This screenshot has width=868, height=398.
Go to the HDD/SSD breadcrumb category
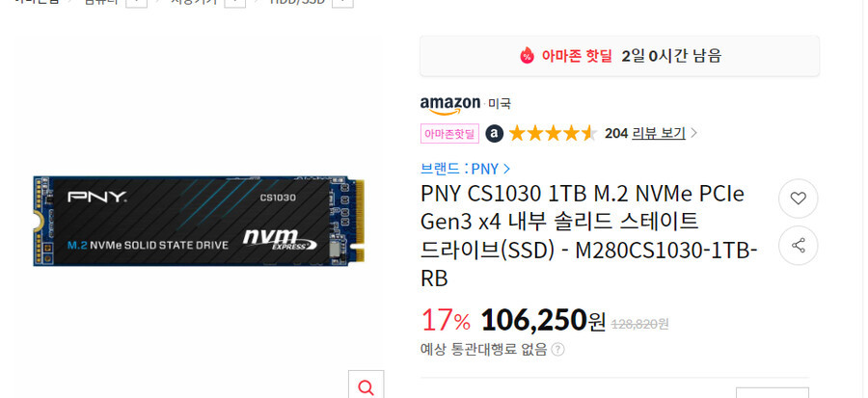click(297, 2)
